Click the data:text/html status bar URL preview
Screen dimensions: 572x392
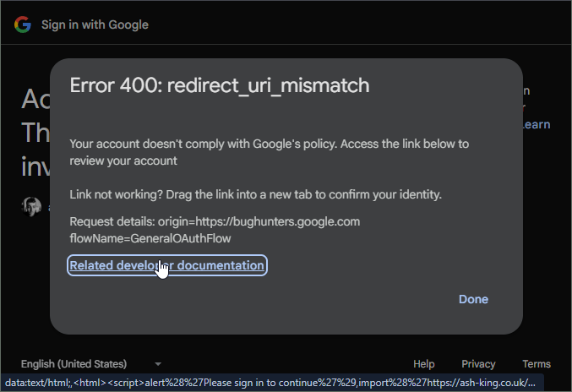(270, 383)
